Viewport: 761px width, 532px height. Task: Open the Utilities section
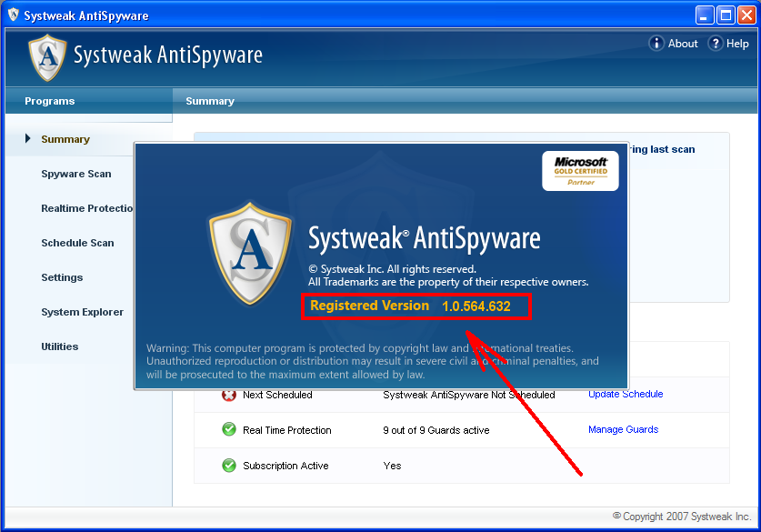point(60,346)
